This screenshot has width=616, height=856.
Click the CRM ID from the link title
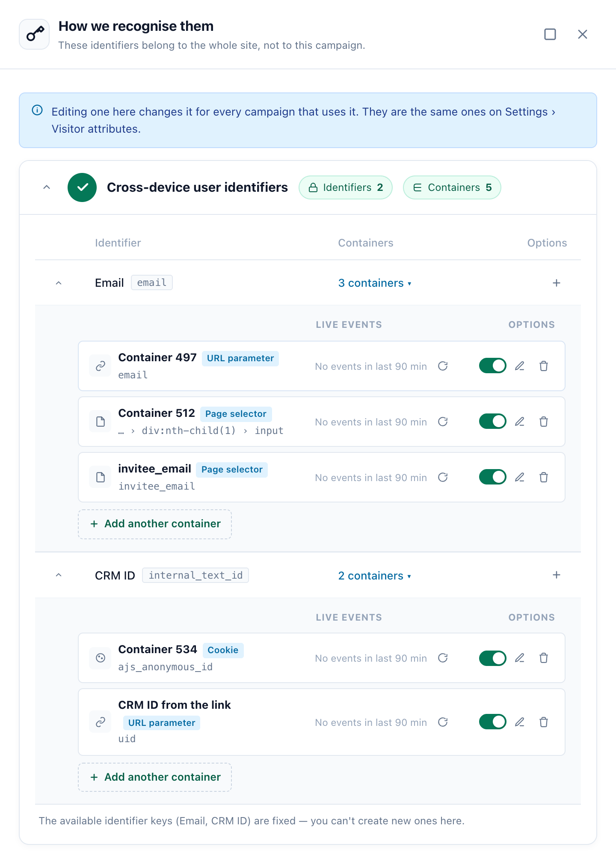(175, 705)
